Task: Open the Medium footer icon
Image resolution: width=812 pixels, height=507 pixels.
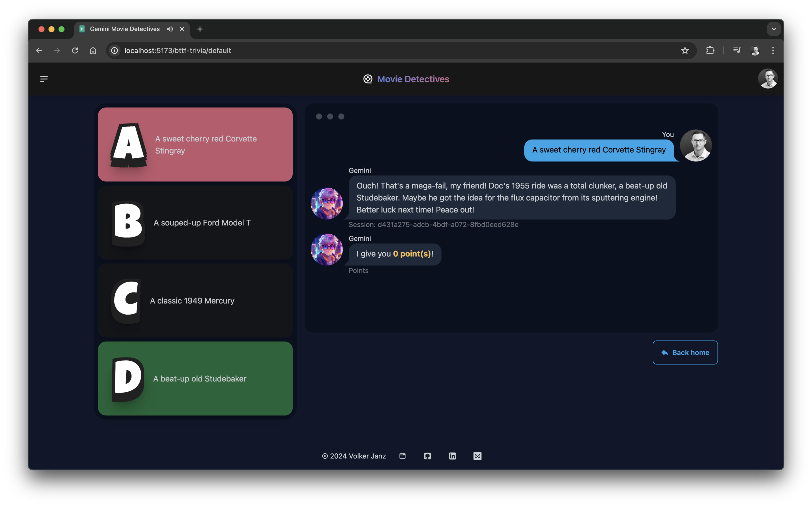Action: coord(477,456)
